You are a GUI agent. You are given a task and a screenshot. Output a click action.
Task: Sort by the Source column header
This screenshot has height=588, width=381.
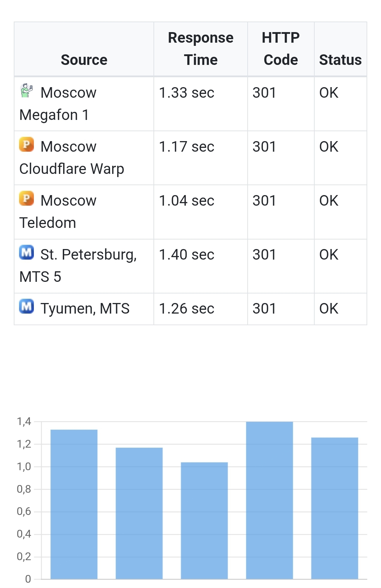(84, 60)
